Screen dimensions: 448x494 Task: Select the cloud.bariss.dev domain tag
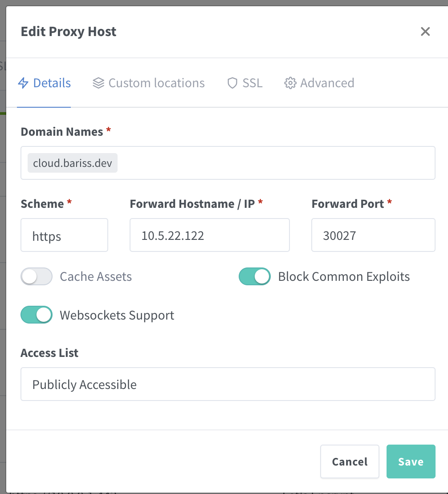(x=73, y=163)
